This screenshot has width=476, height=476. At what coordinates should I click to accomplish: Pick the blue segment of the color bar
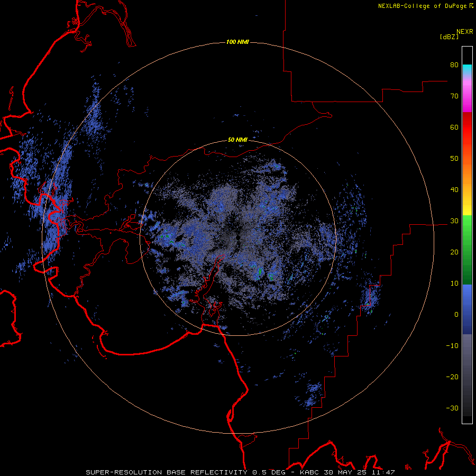(467, 309)
